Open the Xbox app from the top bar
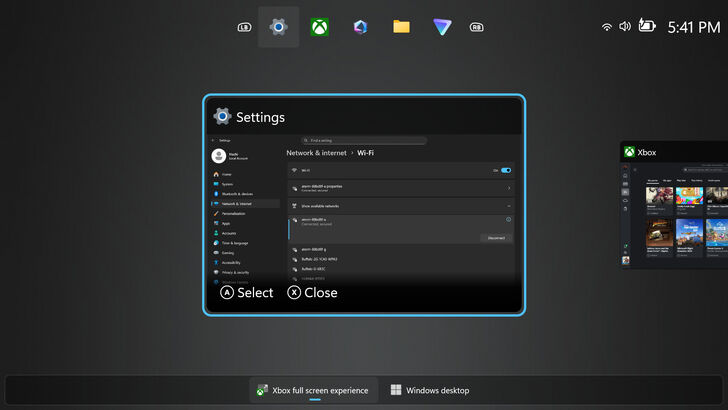 320,27
